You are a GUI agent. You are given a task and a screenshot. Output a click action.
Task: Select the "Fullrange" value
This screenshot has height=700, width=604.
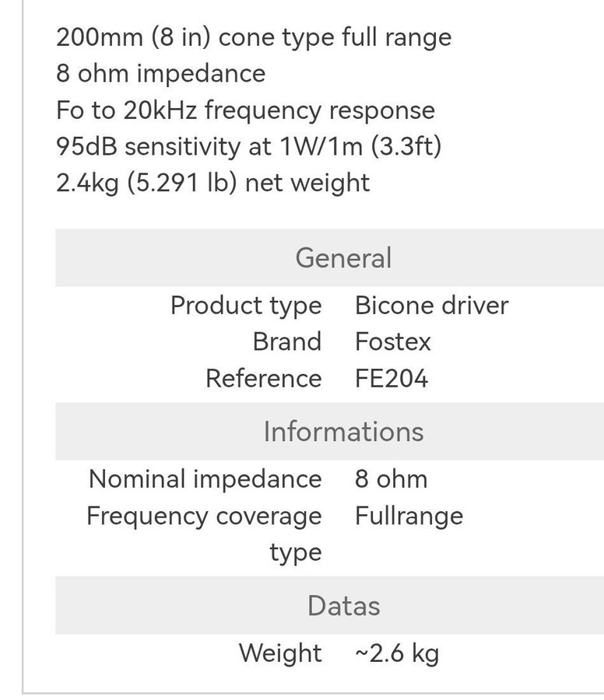coord(409,516)
